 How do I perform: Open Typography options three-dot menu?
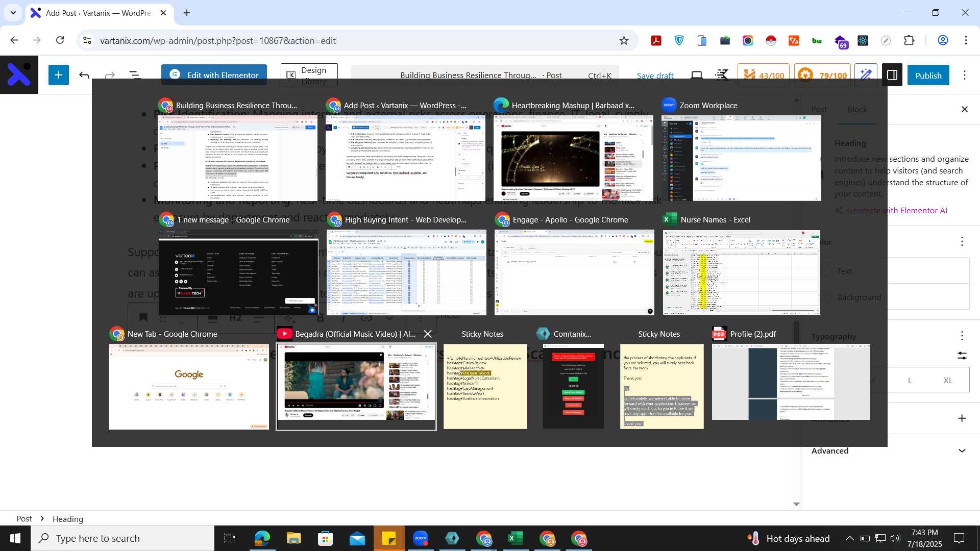[962, 336]
